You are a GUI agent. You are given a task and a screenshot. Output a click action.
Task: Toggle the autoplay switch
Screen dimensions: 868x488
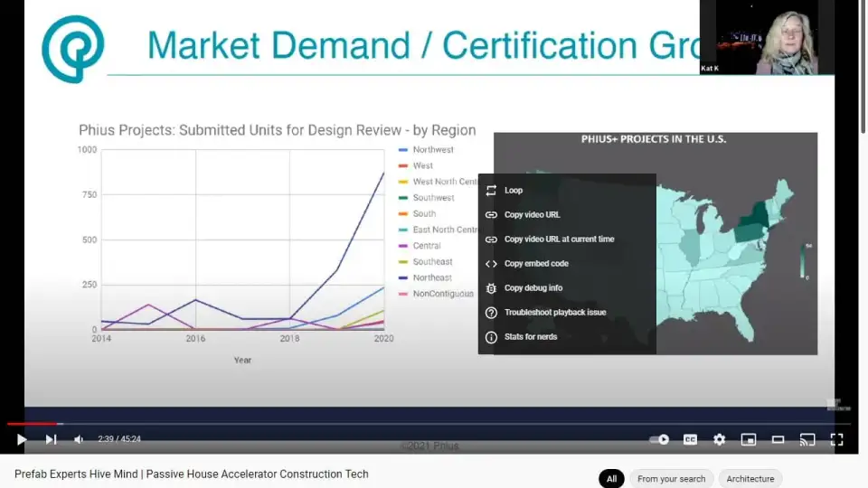[659, 439]
